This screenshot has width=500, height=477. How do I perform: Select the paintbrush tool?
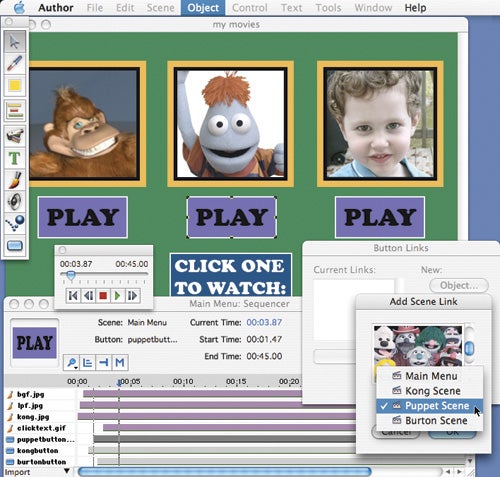tap(15, 180)
